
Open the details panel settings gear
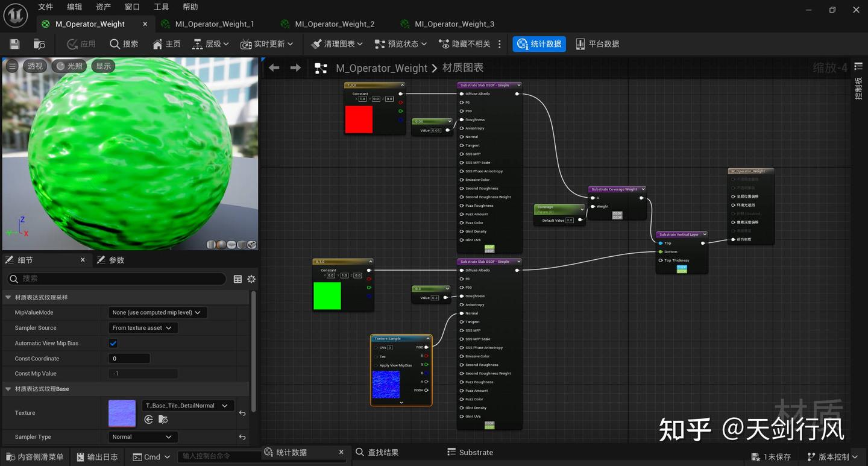click(251, 279)
